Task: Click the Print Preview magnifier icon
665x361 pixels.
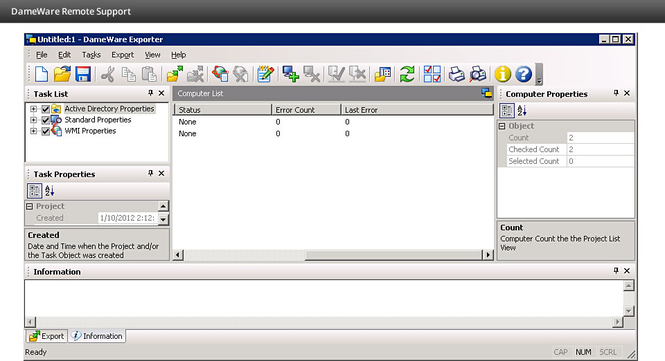Action: point(478,74)
